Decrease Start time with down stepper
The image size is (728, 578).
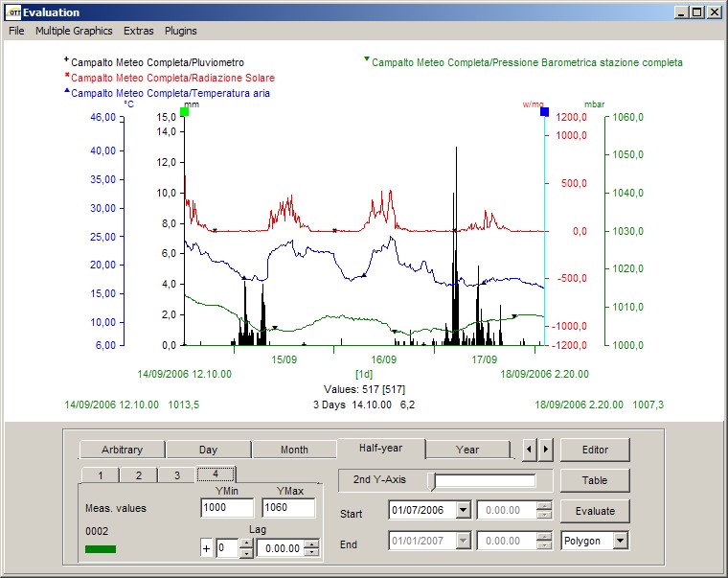544,515
